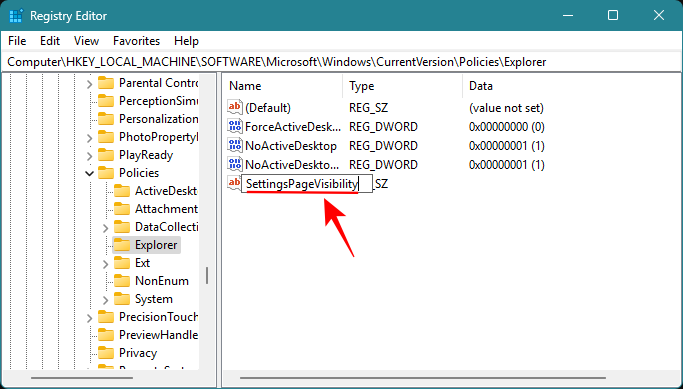This screenshot has width=683, height=389.
Task: Expand the DataCollection key
Action: (x=105, y=227)
